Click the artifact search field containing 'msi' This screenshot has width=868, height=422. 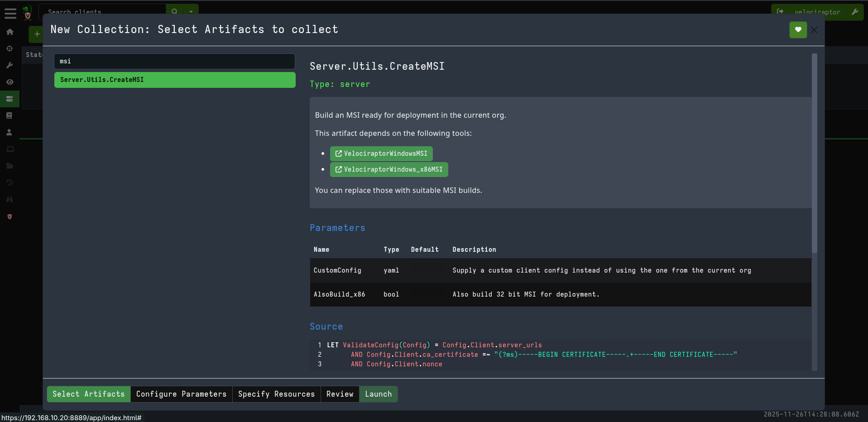[x=175, y=61]
